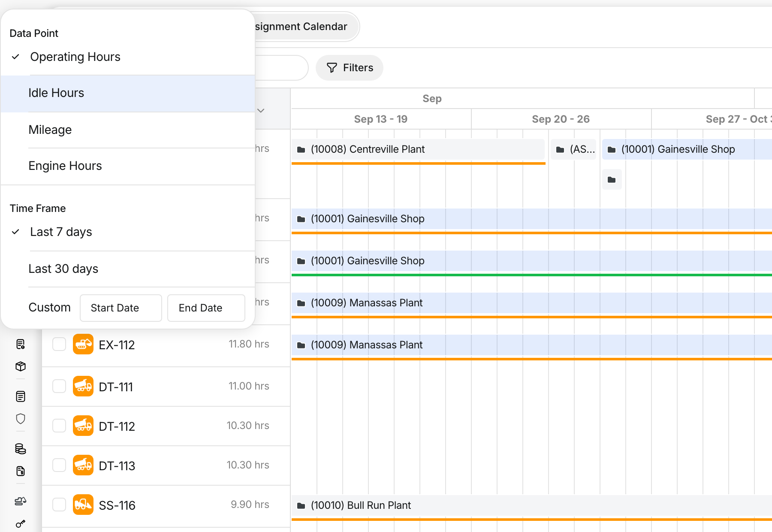Open the lined document sidebar icon
This screenshot has height=532, width=772.
[x=21, y=396]
